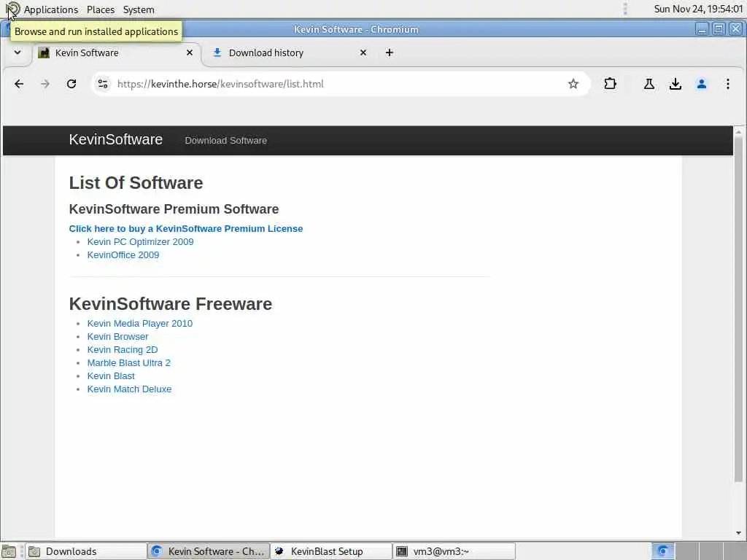Open Download Software in the navbar
747x560 pixels.
click(x=226, y=141)
